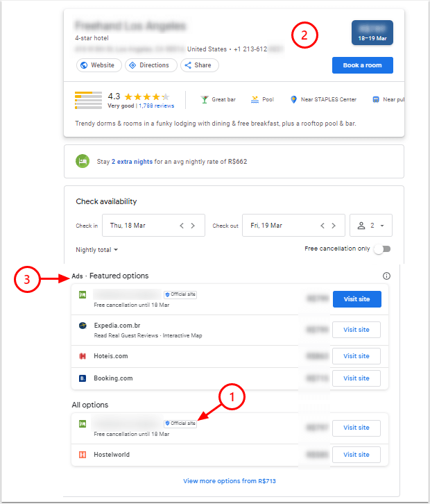Viewport: 430px width, 504px height.
Task: Click the Hostelworld logo icon
Action: pyautogui.click(x=82, y=455)
